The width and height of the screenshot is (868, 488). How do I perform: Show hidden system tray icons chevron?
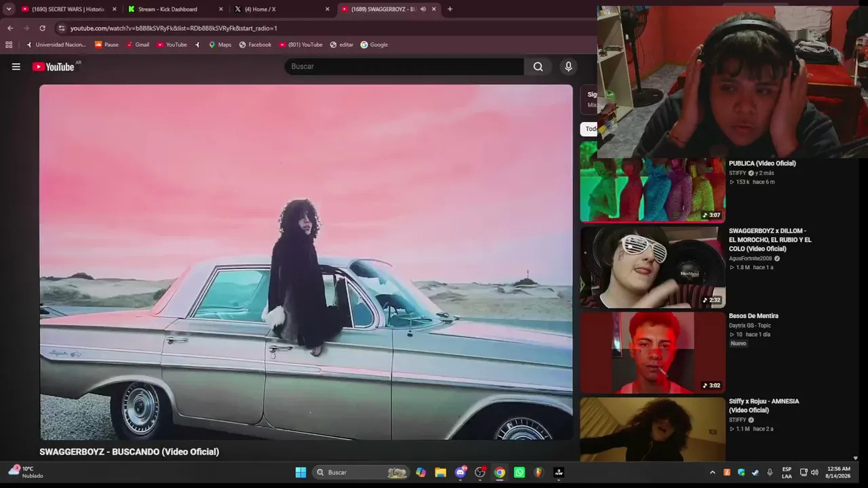(712, 472)
